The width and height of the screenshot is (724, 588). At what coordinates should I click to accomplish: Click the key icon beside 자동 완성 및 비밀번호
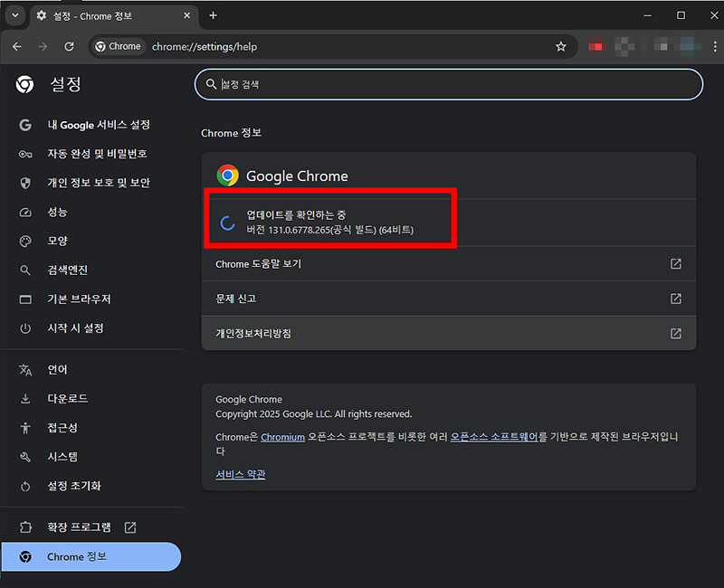24,154
